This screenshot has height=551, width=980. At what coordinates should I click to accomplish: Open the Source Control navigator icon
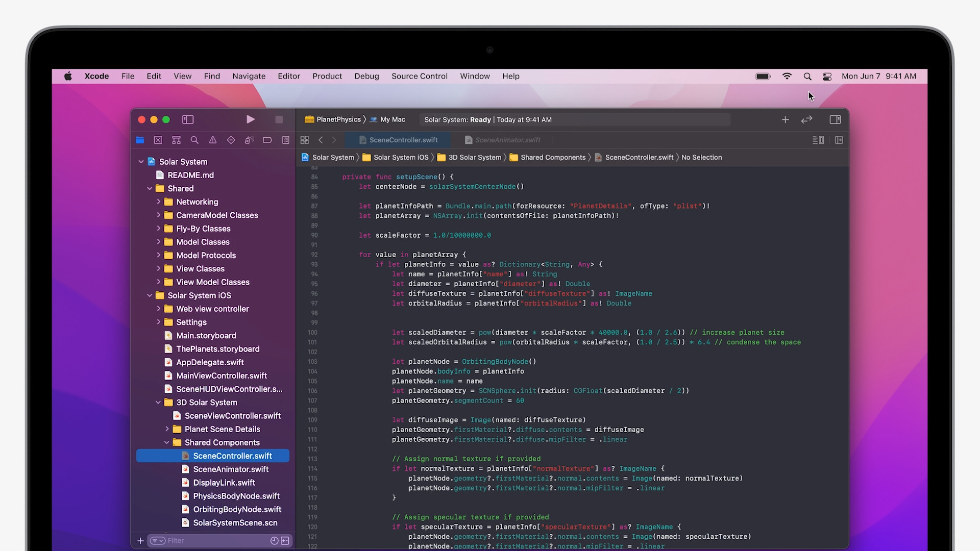(x=158, y=140)
